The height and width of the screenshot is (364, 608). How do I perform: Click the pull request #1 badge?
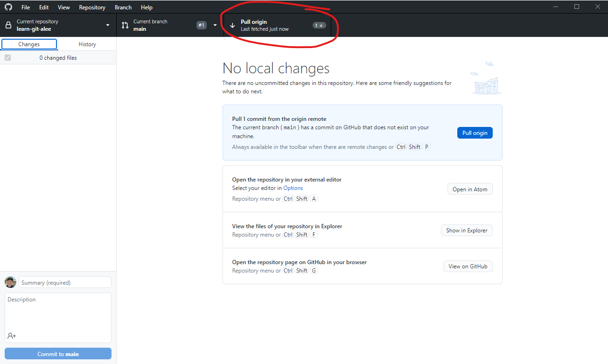[201, 25]
